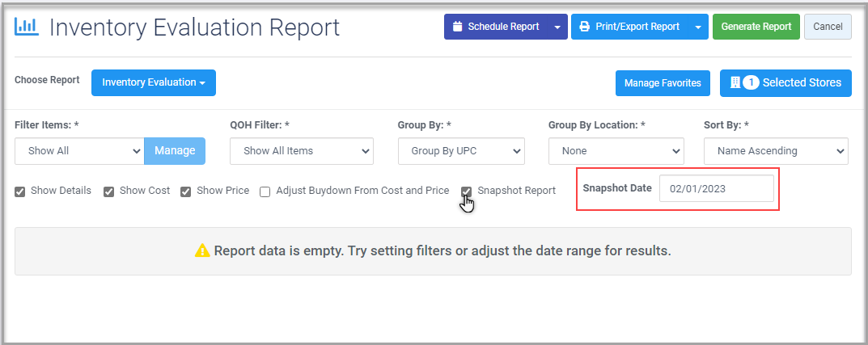Open Schedule Report dropdown arrow
Image resolution: width=868 pixels, height=345 pixels.
tap(557, 27)
